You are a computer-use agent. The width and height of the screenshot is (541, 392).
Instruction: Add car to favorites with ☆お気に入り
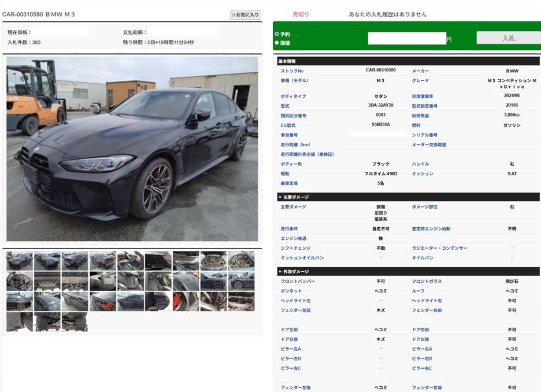pyautogui.click(x=245, y=15)
